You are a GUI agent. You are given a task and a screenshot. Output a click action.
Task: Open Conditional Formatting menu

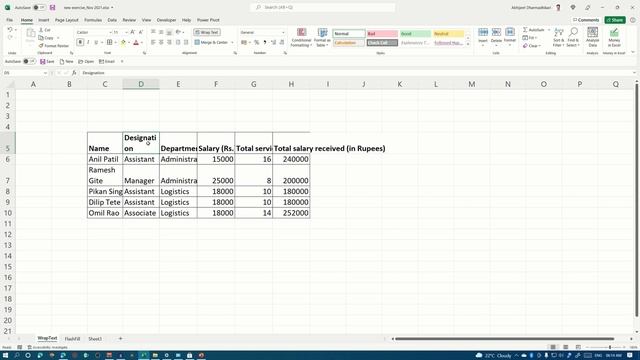(x=301, y=38)
